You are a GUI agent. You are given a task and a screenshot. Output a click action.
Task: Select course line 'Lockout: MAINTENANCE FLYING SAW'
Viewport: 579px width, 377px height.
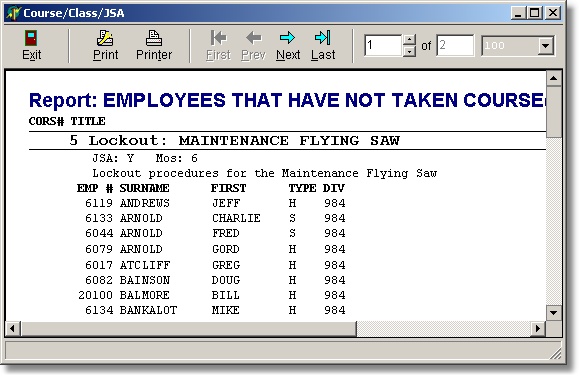coord(234,141)
